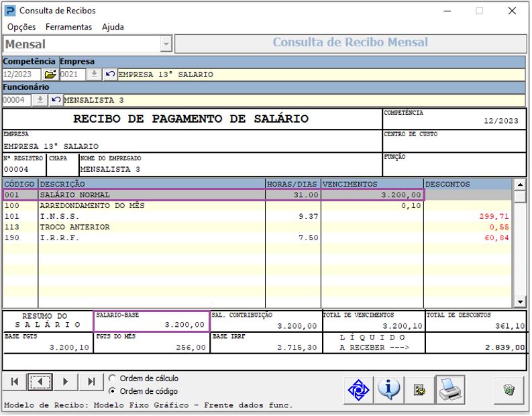The height and width of the screenshot is (416, 532).
Task: Click the Empresa code field 0021
Action: pos(72,74)
